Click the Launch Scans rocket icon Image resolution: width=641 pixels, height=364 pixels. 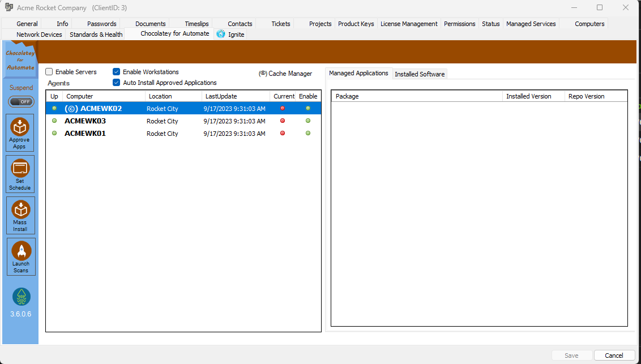[x=22, y=251]
